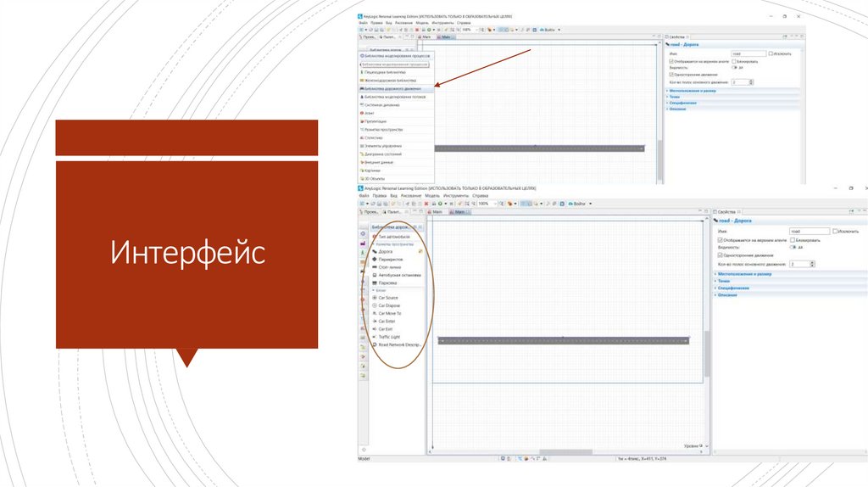
Task: Open pedestrian library icon in lower vertical strip
Action: click(363, 253)
